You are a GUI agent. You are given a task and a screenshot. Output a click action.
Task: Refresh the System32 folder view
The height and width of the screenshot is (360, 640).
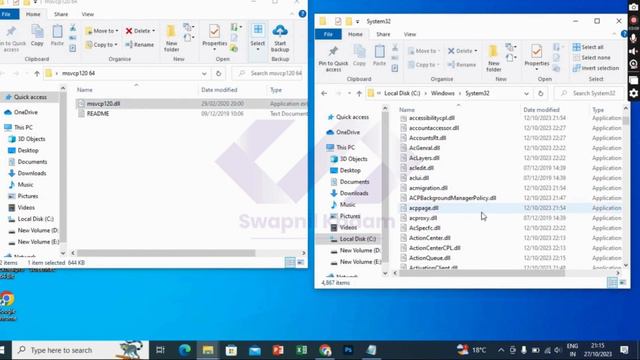click(540, 93)
